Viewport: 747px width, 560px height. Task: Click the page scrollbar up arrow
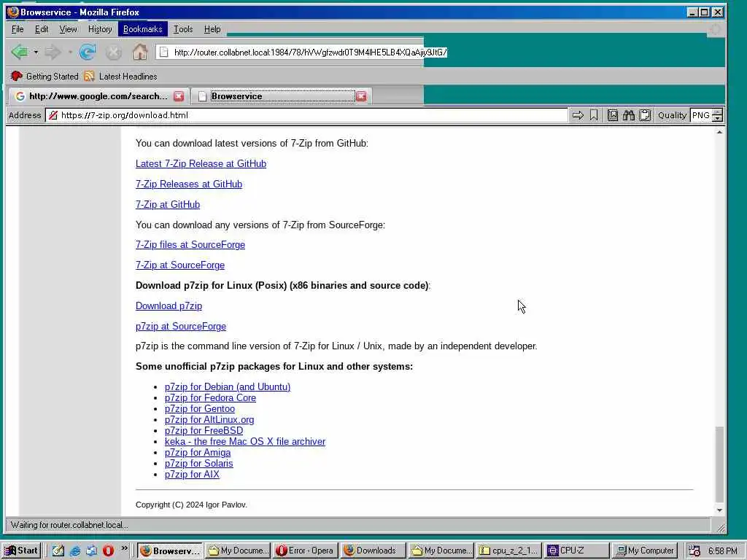pyautogui.click(x=719, y=133)
